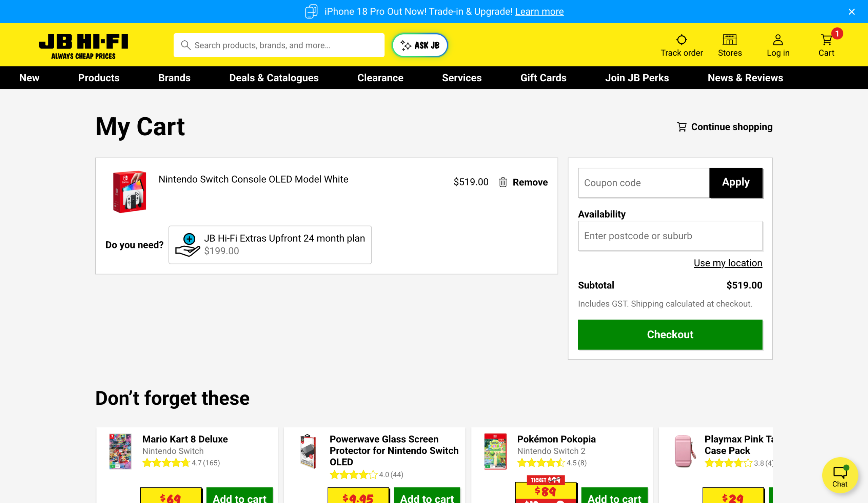Go to JB Hi-Fi home logo

pos(83,46)
